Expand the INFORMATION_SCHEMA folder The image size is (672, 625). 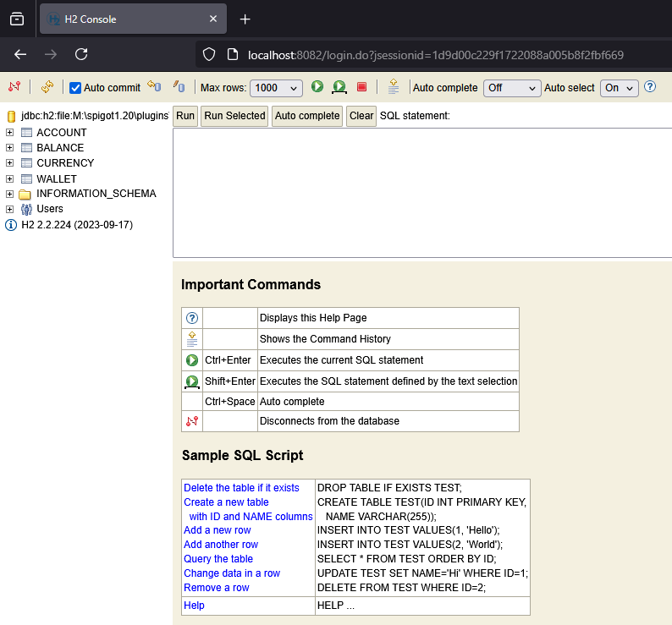pyautogui.click(x=9, y=194)
